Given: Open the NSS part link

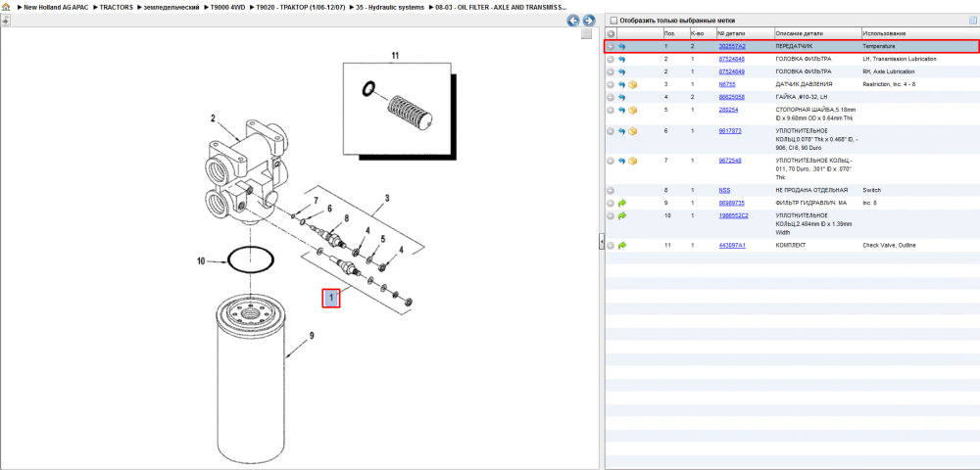Looking at the screenshot, I should pyautogui.click(x=724, y=190).
